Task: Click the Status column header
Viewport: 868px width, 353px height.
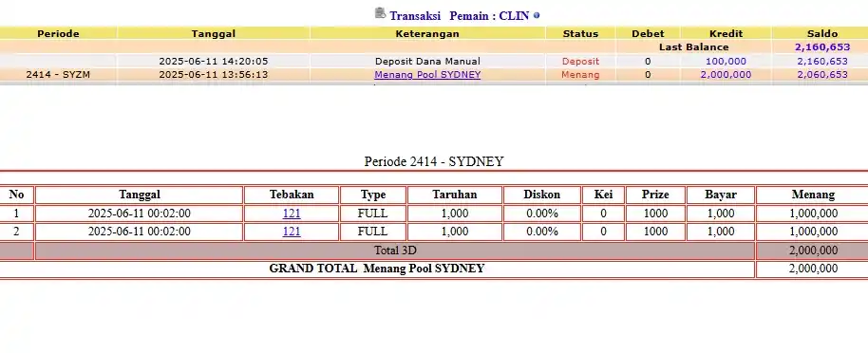Action: click(580, 34)
